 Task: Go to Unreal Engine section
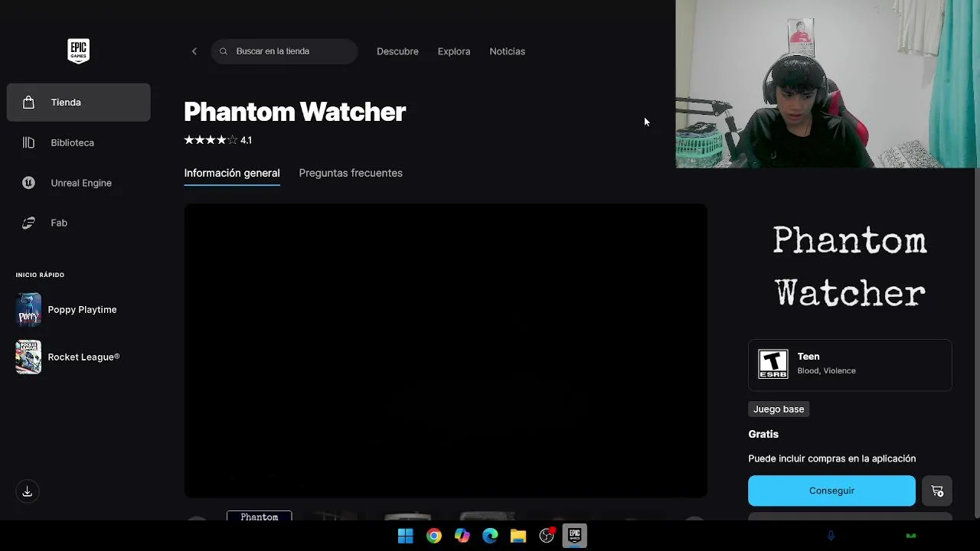click(79, 183)
